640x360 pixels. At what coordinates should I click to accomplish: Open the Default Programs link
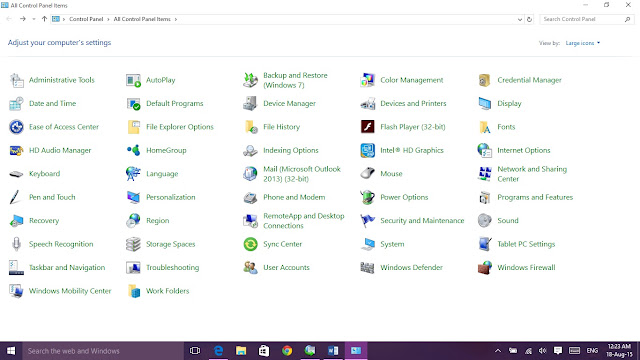[174, 104]
